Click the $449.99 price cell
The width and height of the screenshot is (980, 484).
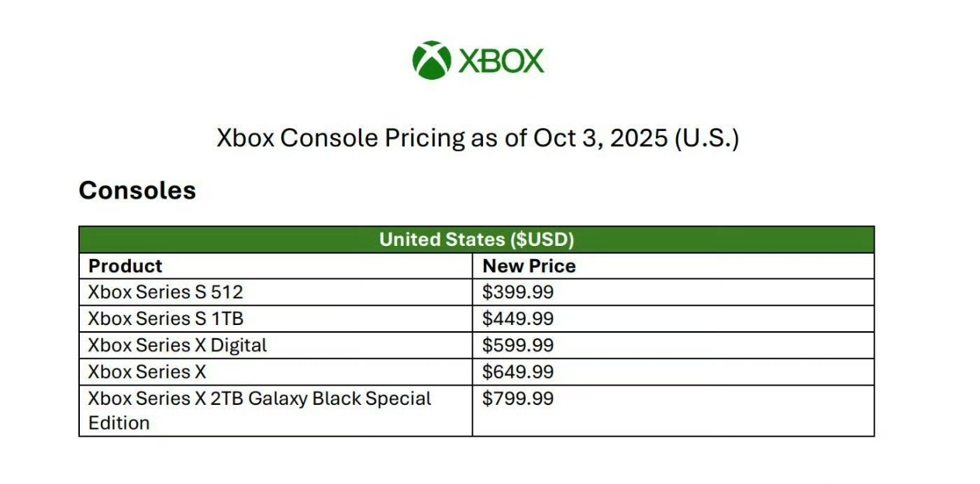pyautogui.click(x=518, y=319)
